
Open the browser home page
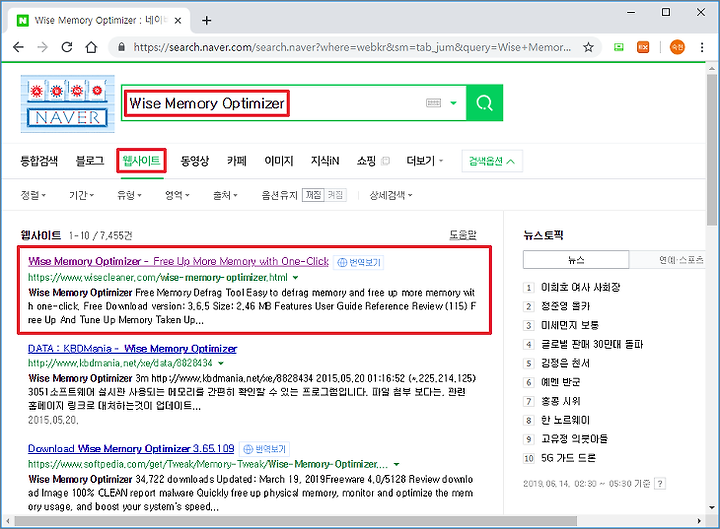[91, 47]
